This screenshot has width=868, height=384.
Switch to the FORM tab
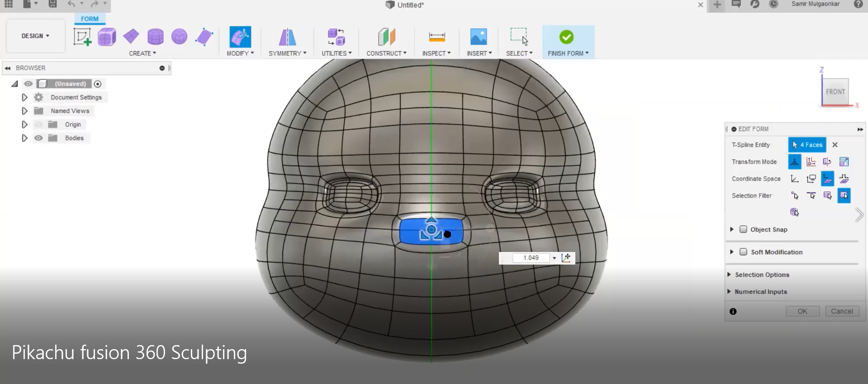tap(90, 19)
